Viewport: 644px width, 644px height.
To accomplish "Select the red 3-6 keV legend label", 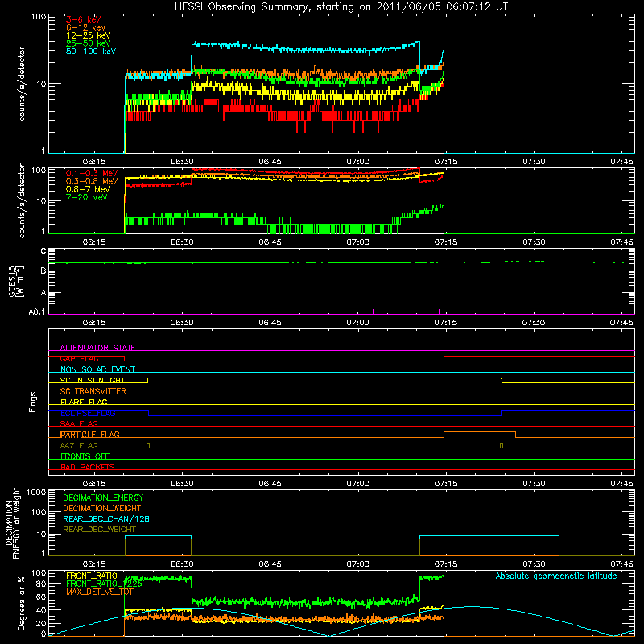I will pos(84,19).
